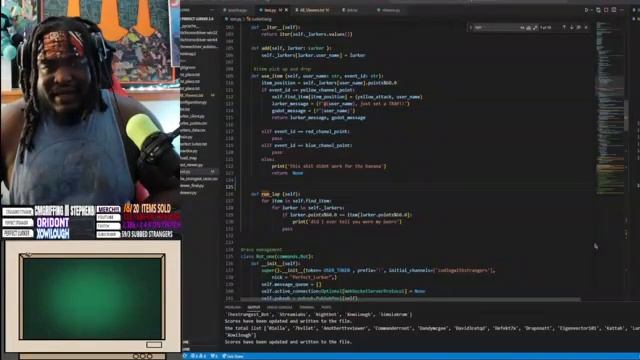Click the '20 ITEMS SOLD' overlay text
The height and width of the screenshot is (360, 640).
click(x=151, y=209)
